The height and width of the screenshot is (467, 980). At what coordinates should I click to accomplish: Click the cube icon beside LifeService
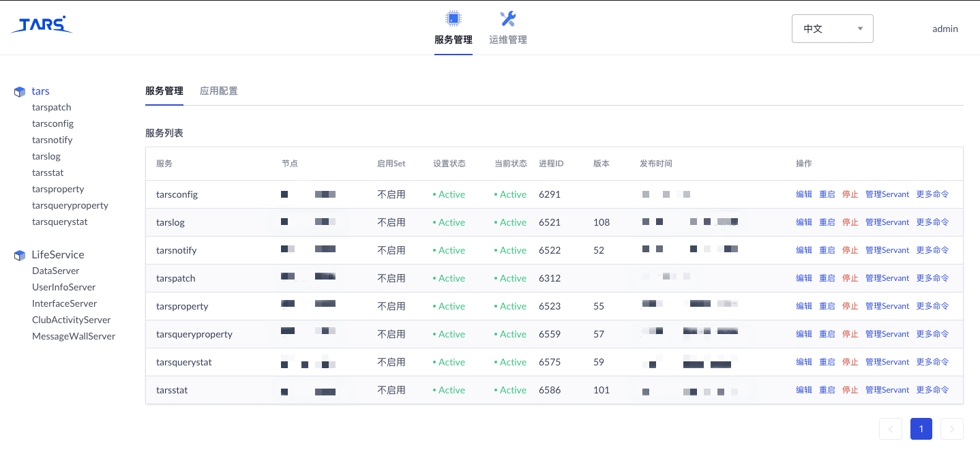click(20, 255)
